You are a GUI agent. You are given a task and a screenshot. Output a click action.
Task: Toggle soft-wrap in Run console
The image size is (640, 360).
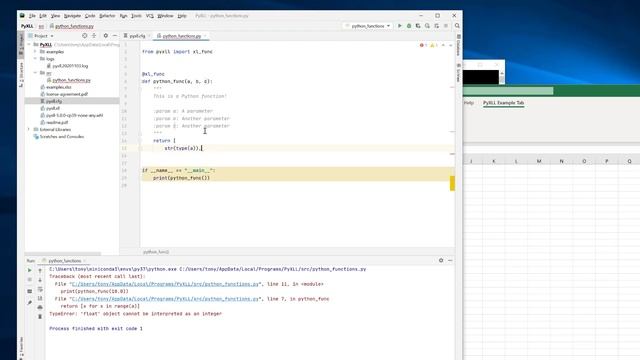click(40, 289)
